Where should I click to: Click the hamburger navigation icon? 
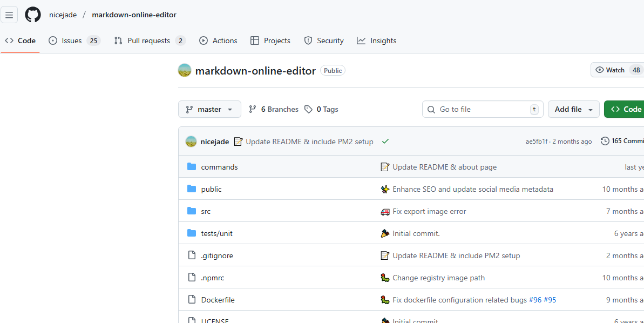coord(9,15)
